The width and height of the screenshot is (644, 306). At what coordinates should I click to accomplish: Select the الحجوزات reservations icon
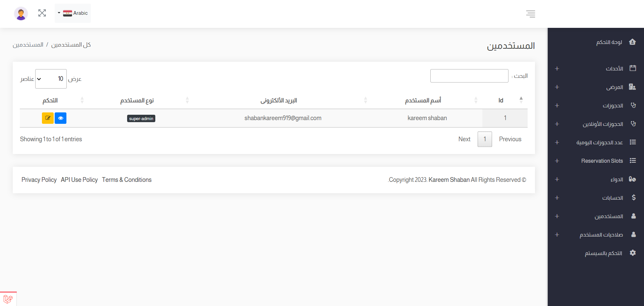tap(634, 105)
